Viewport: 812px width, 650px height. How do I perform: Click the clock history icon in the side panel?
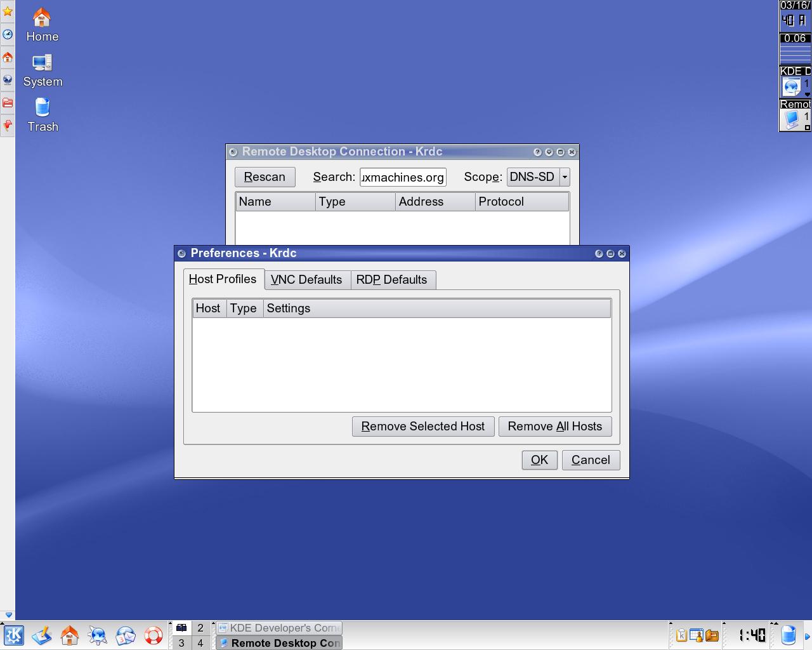tap(8, 34)
